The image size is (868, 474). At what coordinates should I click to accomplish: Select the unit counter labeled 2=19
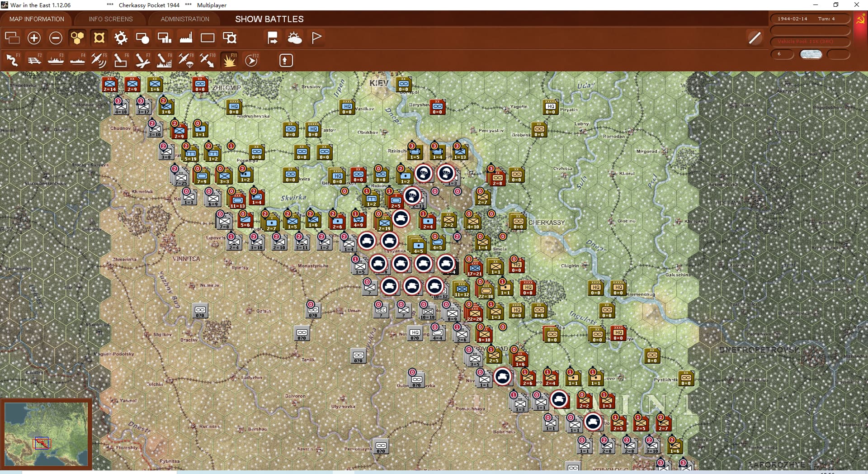tap(384, 223)
